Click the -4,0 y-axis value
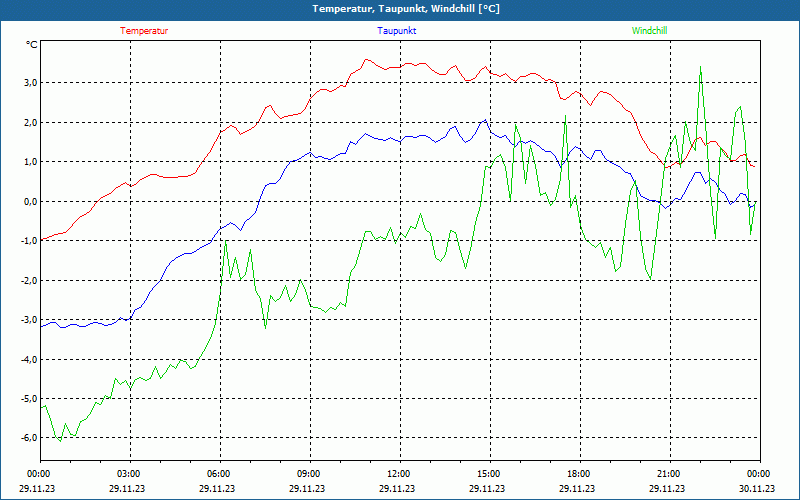 tap(29, 360)
